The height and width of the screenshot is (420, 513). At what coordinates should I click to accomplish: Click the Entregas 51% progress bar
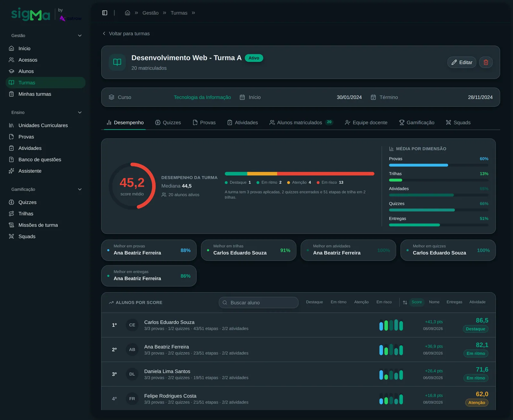pos(438,225)
